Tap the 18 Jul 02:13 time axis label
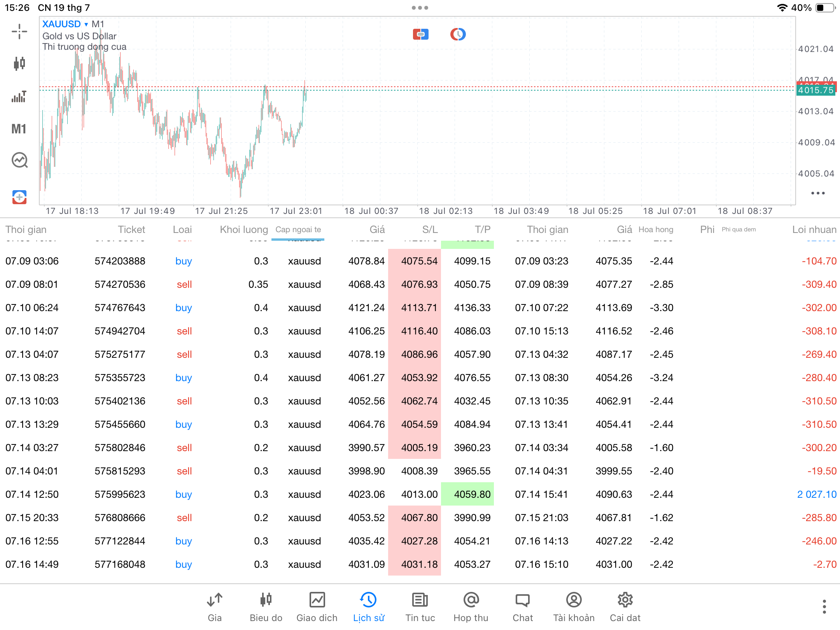This screenshot has width=840, height=630. (x=446, y=211)
